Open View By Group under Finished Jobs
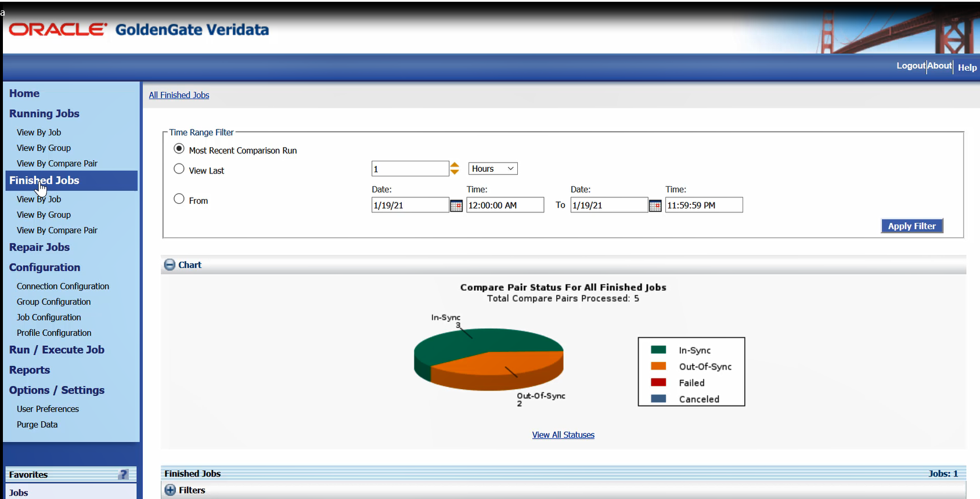Viewport: 980px width, 499px height. click(44, 215)
